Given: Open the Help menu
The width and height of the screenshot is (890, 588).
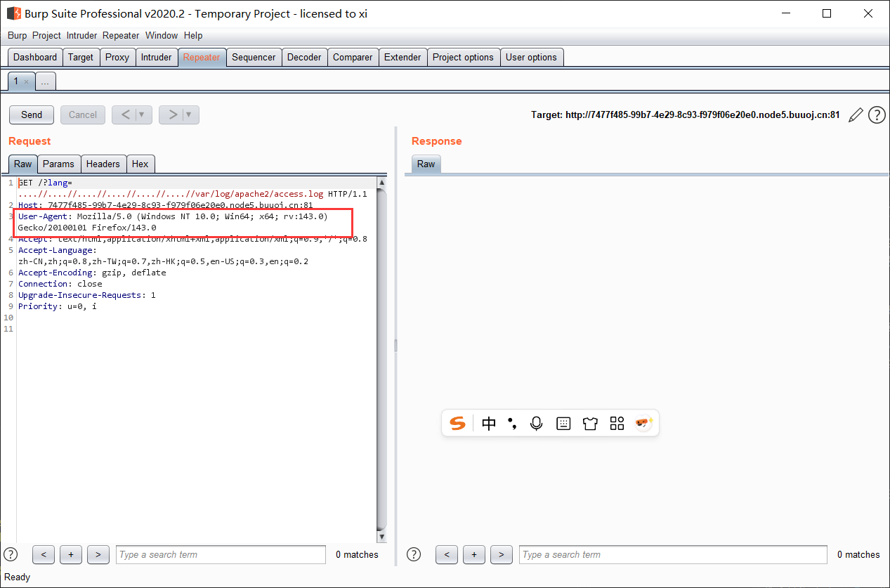Looking at the screenshot, I should pyautogui.click(x=193, y=35).
